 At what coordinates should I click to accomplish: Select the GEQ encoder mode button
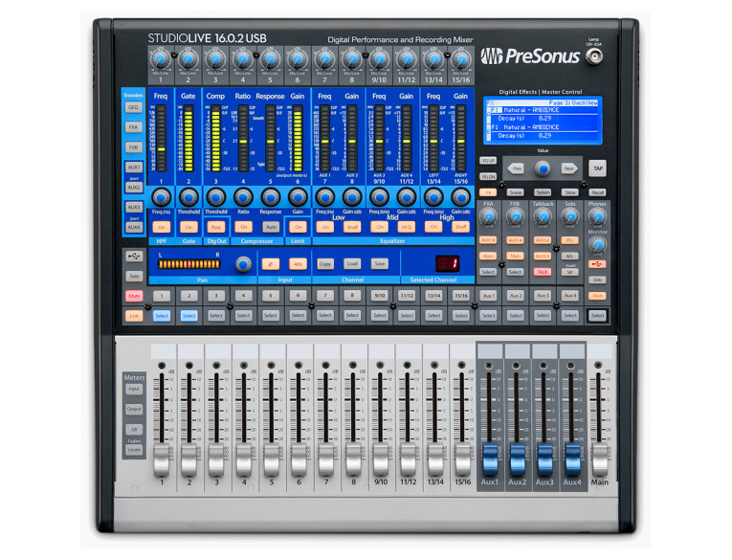(x=134, y=107)
